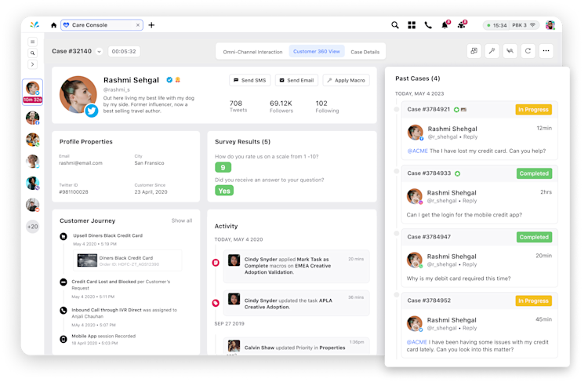Click the first case toolbar icon

(474, 51)
